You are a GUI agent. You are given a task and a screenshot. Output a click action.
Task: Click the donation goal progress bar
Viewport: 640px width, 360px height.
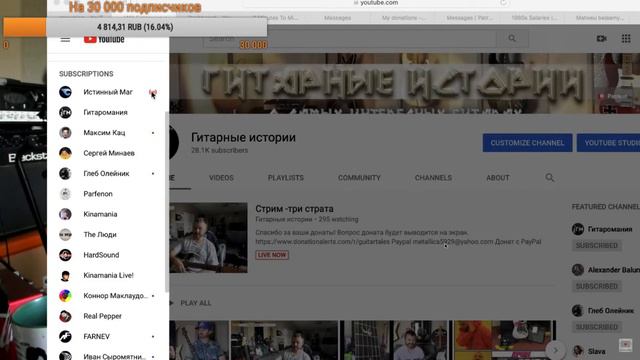tap(135, 27)
